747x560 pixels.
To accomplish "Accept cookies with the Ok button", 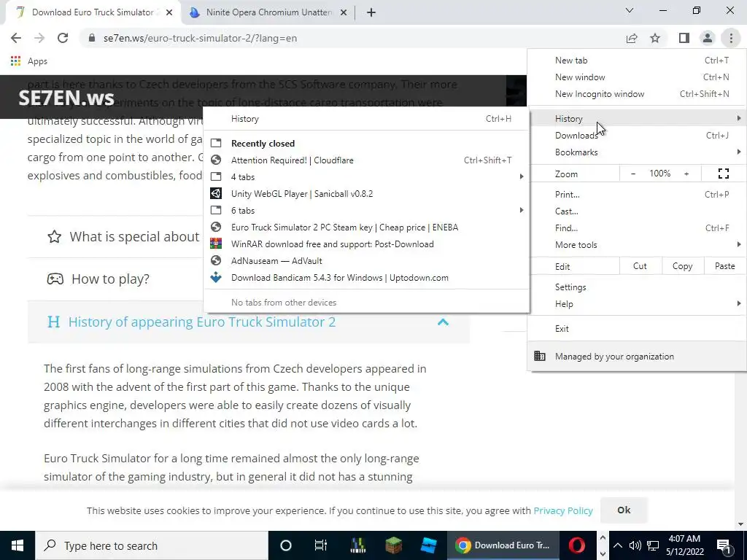I will coord(624,510).
